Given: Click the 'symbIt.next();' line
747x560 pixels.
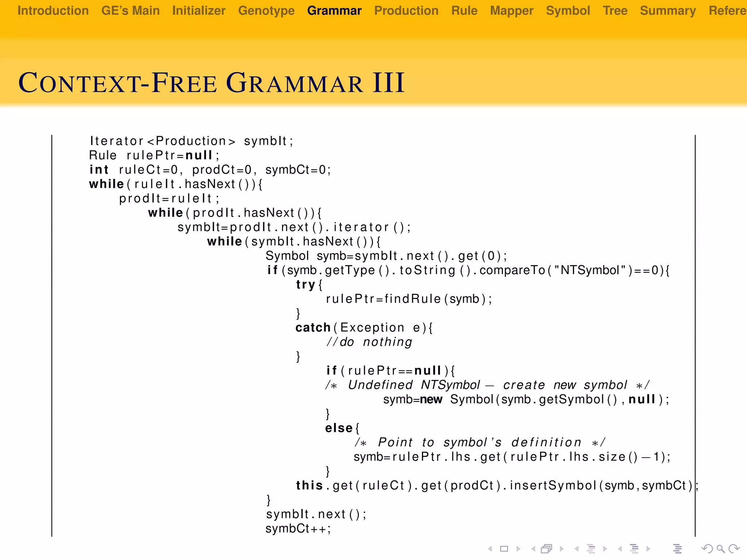Looking at the screenshot, I should (316, 514).
